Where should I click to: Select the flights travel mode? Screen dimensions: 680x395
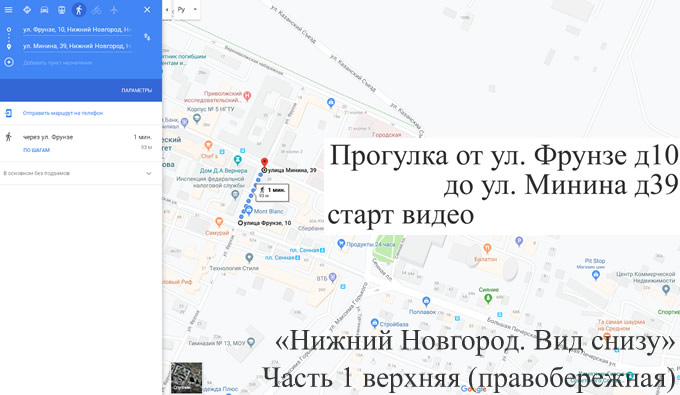coord(114,10)
